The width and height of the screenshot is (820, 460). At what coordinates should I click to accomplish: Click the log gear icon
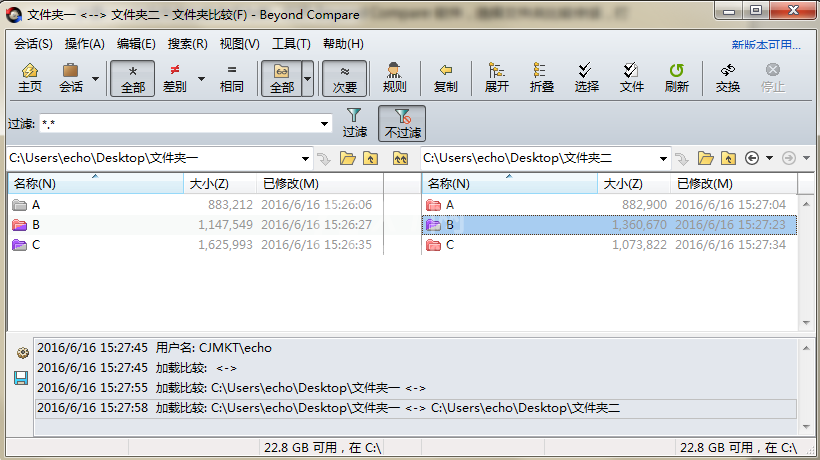[x=22, y=353]
